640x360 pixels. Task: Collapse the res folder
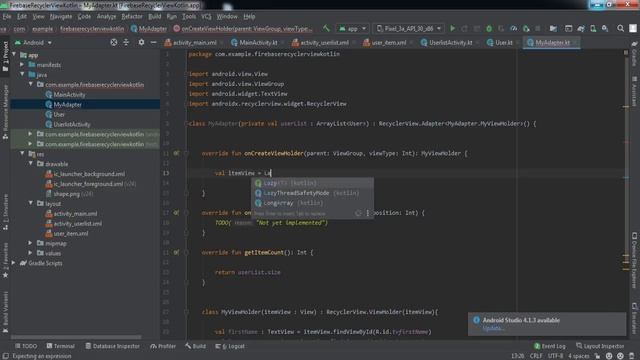pos(22,153)
